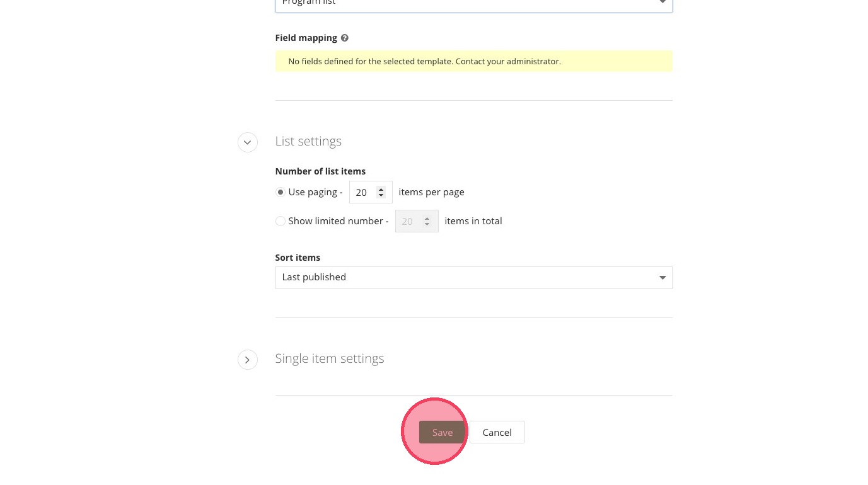This screenshot has height=485, width=868.
Task: Click the Single item settings heading
Action: tap(329, 358)
